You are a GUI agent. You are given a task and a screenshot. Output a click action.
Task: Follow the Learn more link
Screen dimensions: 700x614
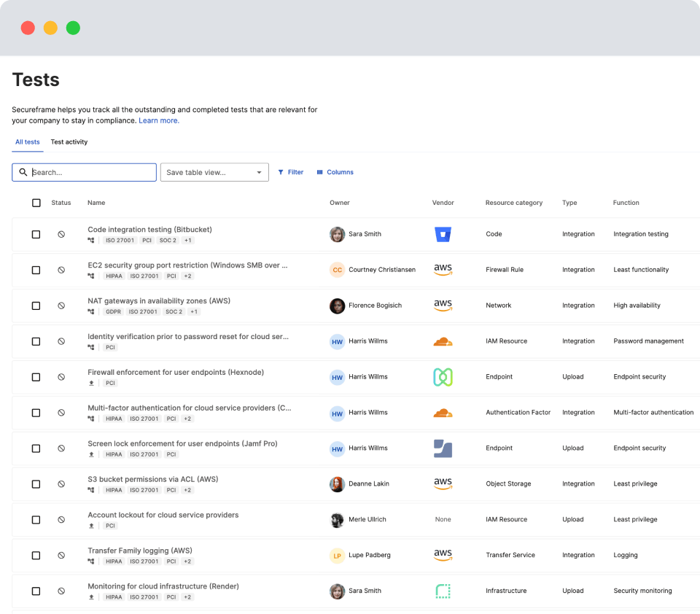(x=159, y=120)
